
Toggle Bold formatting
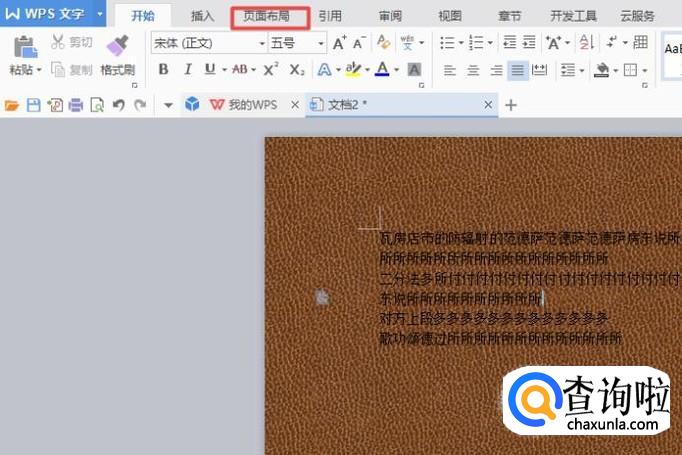[164, 69]
